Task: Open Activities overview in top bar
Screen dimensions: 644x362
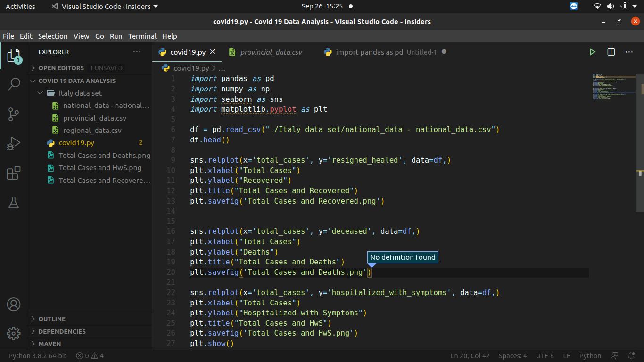Action: [x=20, y=6]
